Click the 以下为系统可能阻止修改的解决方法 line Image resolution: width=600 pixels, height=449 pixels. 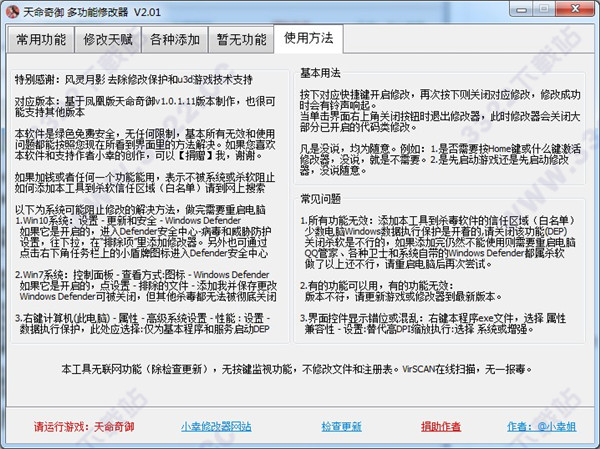(140, 210)
